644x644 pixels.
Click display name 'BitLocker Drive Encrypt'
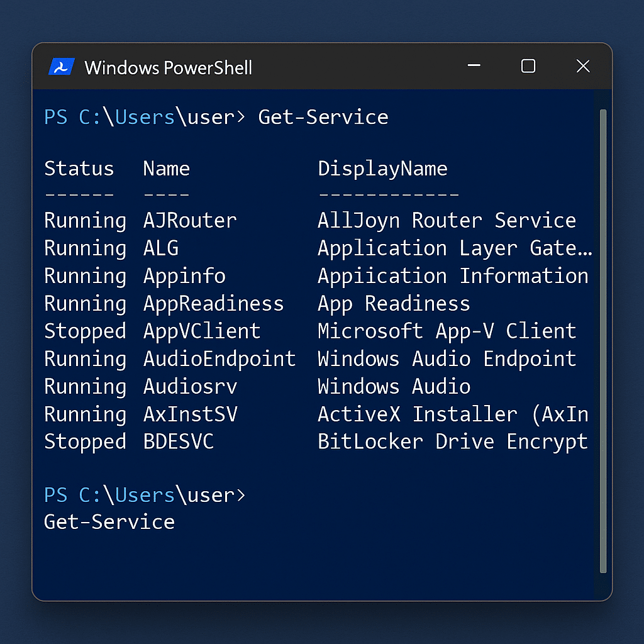coord(453,442)
